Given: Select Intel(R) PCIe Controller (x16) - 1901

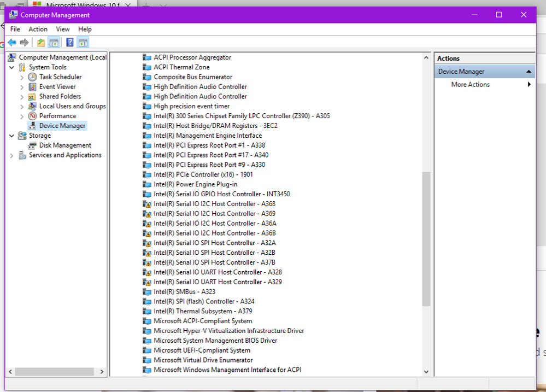Looking at the screenshot, I should coord(203,174).
